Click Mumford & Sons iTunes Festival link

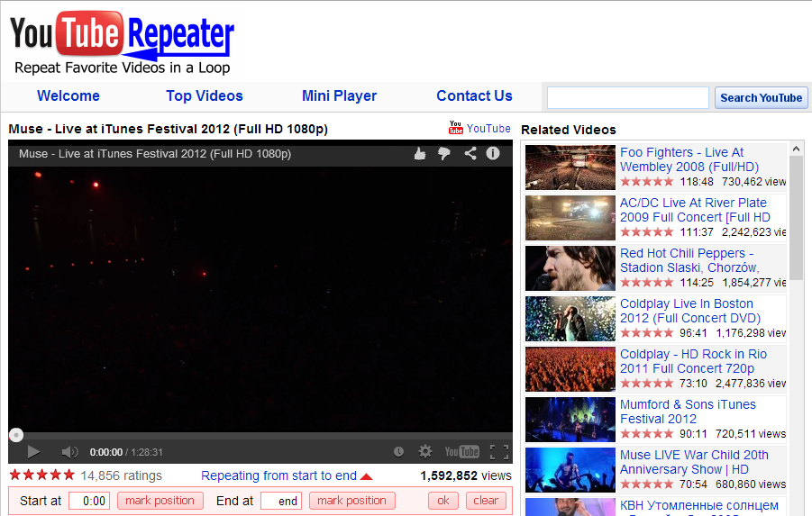point(688,412)
